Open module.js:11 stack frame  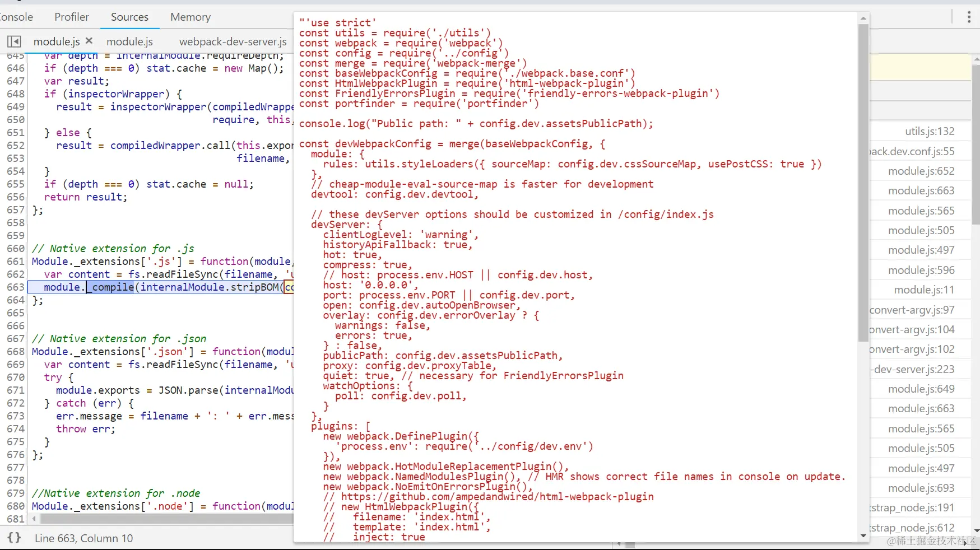(924, 290)
